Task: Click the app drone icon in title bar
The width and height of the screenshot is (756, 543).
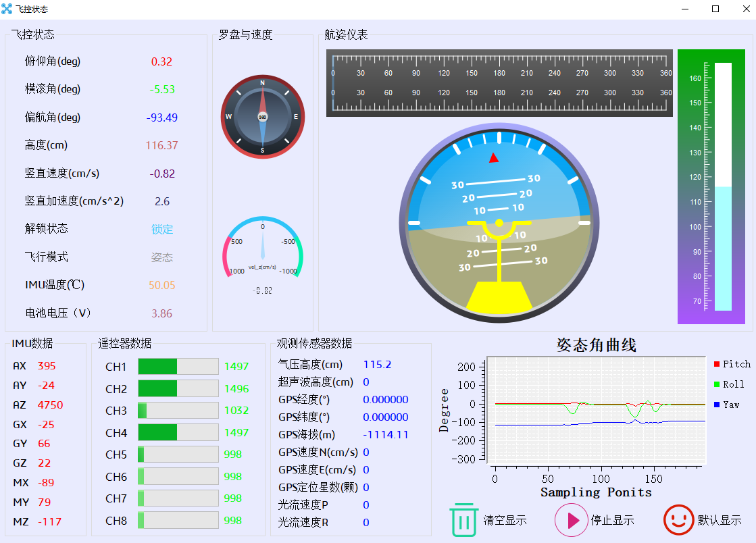Action: (7, 9)
